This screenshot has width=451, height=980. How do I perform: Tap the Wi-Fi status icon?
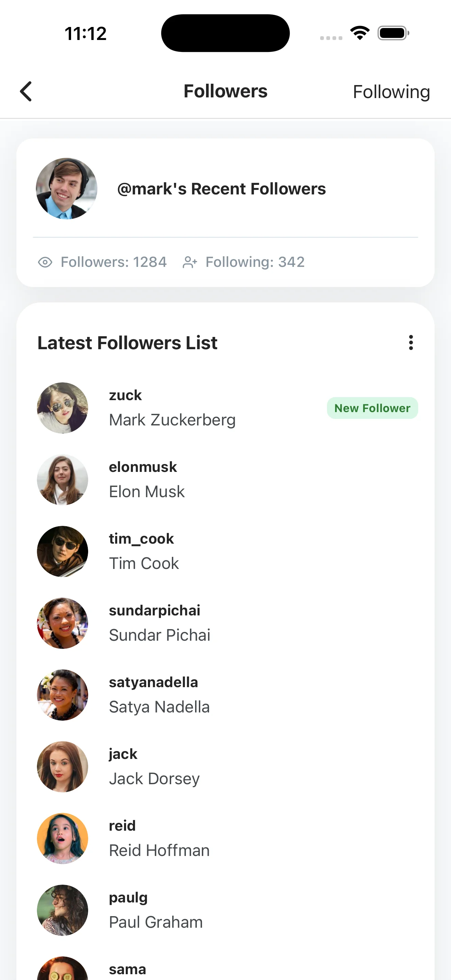click(x=360, y=33)
